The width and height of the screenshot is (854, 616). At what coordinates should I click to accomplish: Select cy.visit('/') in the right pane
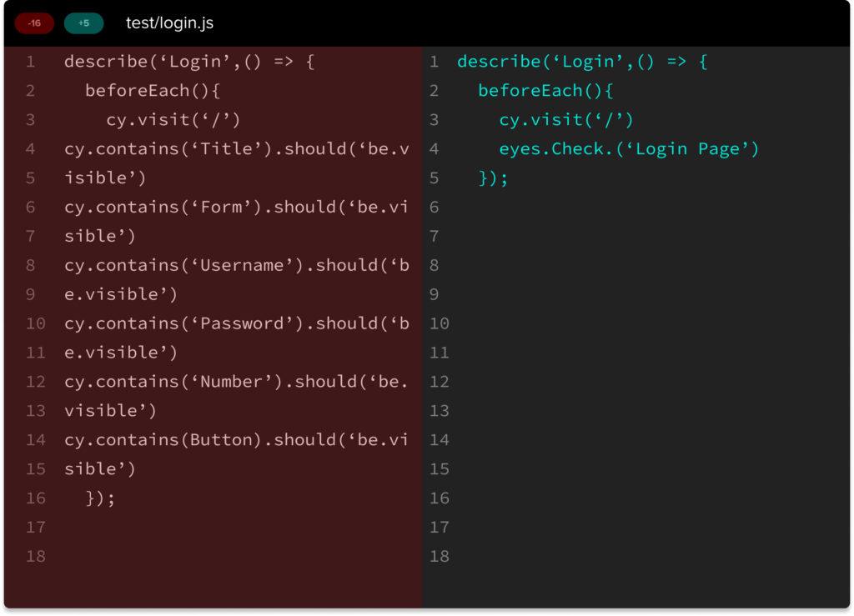click(x=565, y=119)
